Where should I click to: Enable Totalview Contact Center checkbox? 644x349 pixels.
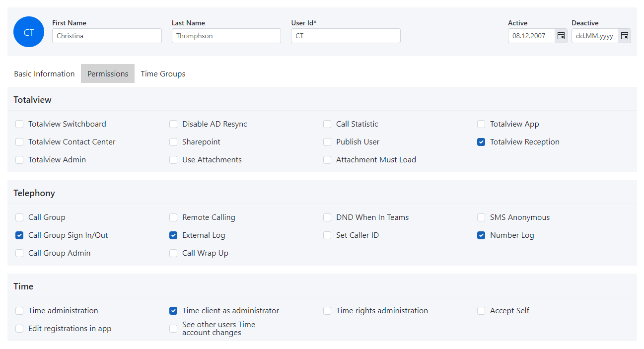pyautogui.click(x=19, y=142)
